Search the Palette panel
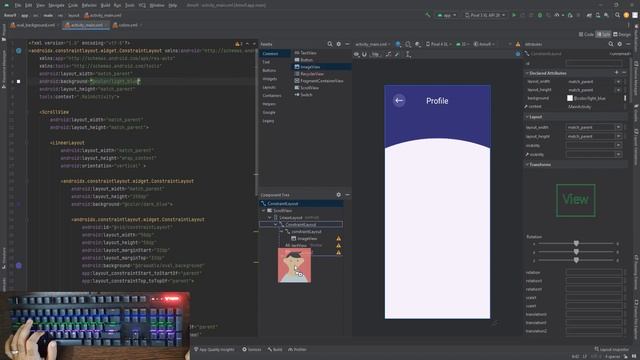Image resolution: width=640 pixels, height=360 pixels. (x=329, y=44)
